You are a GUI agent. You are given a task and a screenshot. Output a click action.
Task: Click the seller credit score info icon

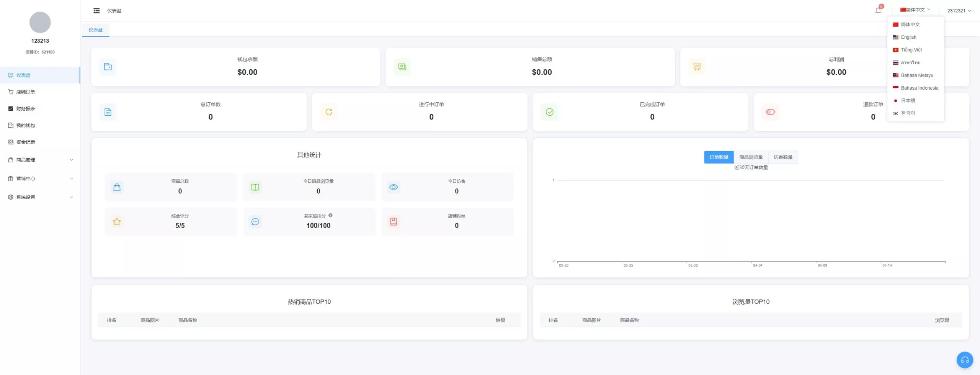330,215
